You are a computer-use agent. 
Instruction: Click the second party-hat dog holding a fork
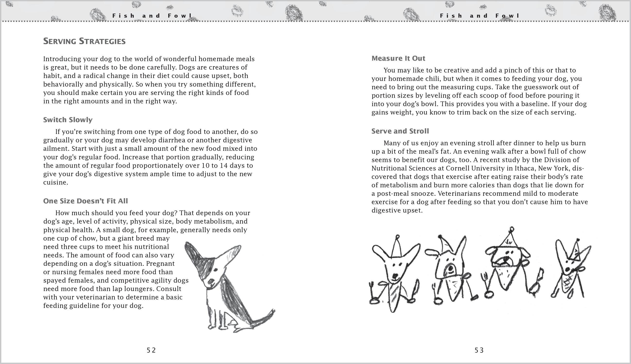(x=451, y=270)
